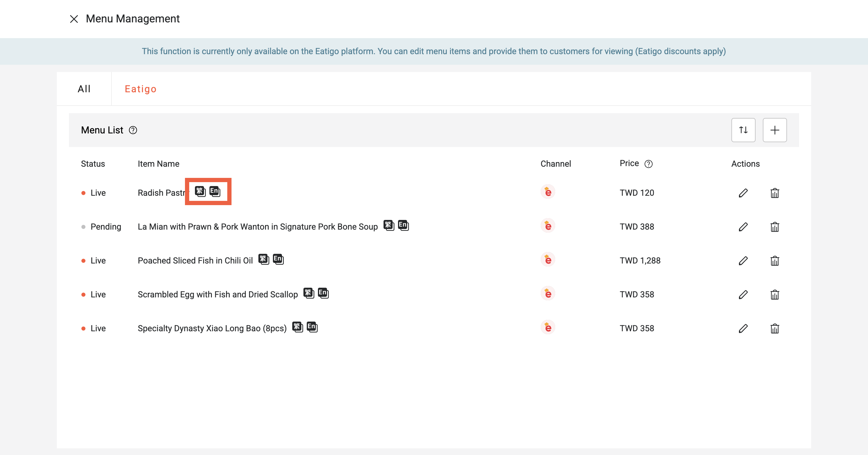Image resolution: width=868 pixels, height=455 pixels.
Task: Edit the La Mian with Prawn item
Action: point(743,227)
